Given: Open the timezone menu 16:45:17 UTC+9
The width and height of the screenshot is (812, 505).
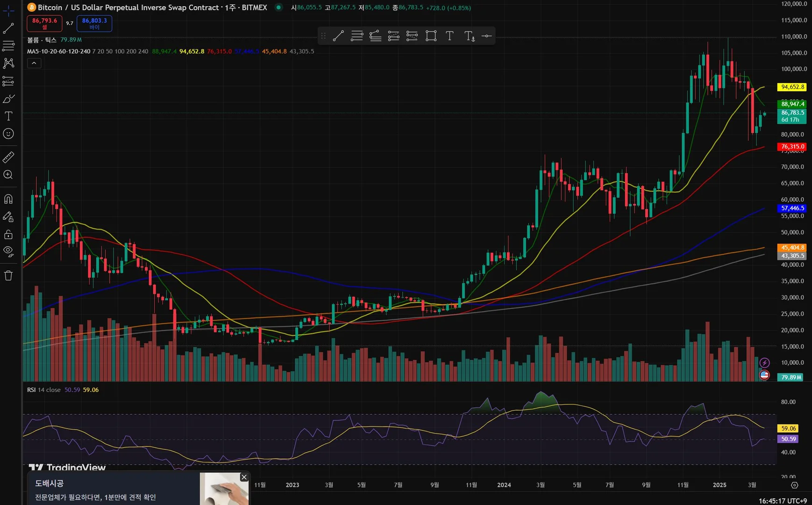Looking at the screenshot, I should tap(783, 501).
